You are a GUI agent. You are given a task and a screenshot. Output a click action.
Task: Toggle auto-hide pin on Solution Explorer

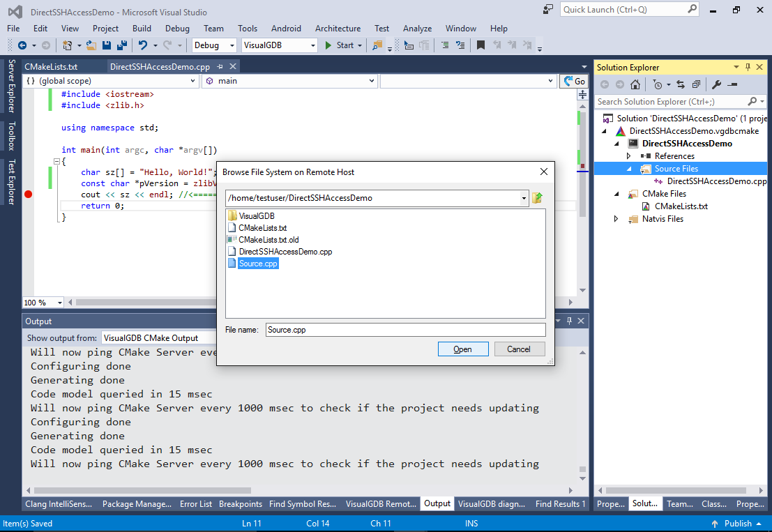click(x=748, y=68)
